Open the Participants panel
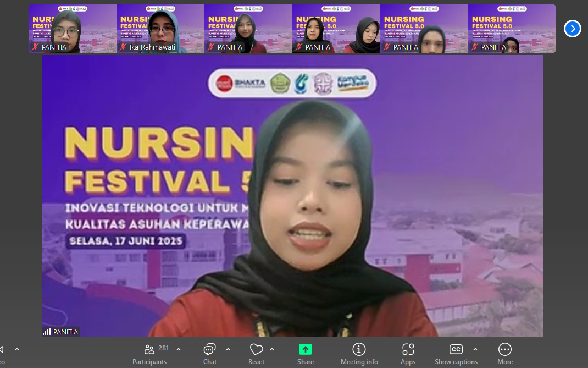This screenshot has height=368, width=588. click(149, 354)
